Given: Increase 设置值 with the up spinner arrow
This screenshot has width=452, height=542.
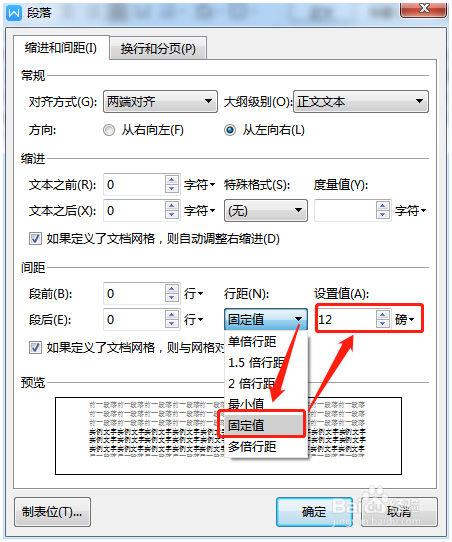Looking at the screenshot, I should coord(382,315).
